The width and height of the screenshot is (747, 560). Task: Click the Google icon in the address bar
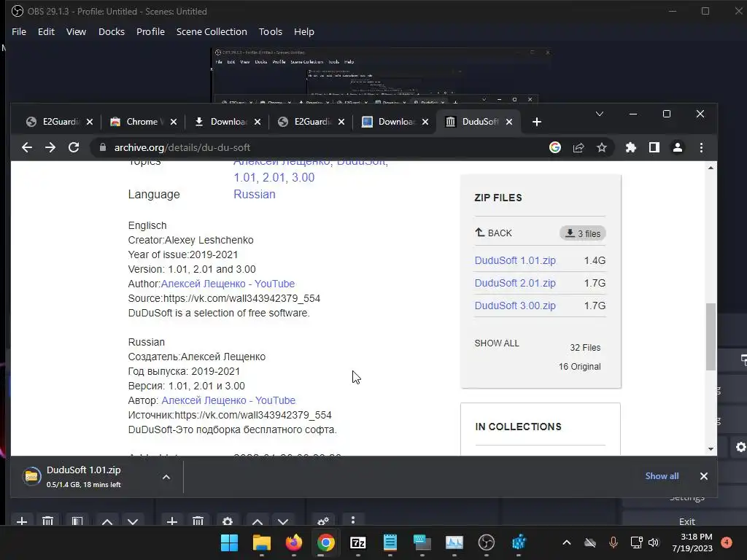pos(555,147)
